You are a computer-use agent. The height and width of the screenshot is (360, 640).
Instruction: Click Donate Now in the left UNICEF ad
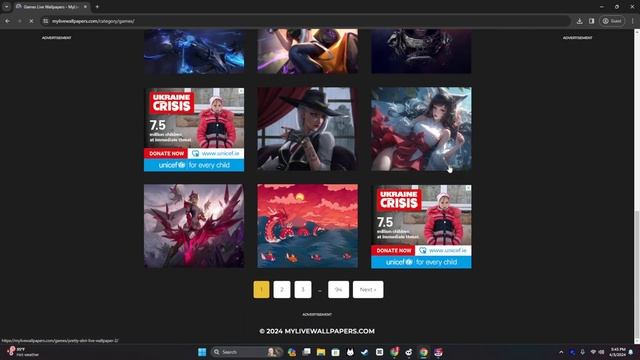coord(166,153)
